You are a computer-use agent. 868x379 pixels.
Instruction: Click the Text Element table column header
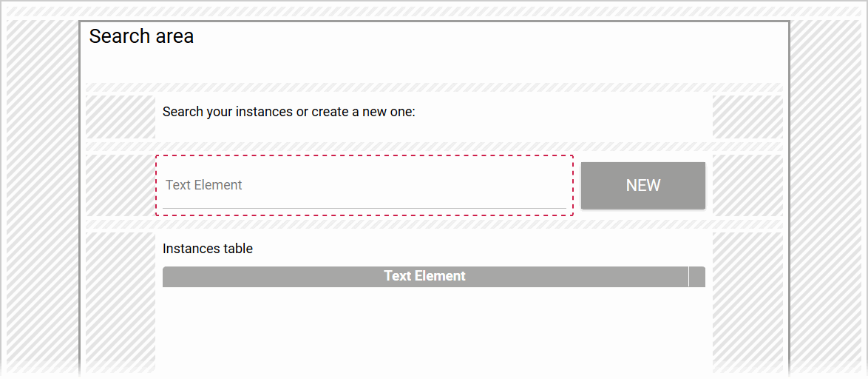pos(424,276)
